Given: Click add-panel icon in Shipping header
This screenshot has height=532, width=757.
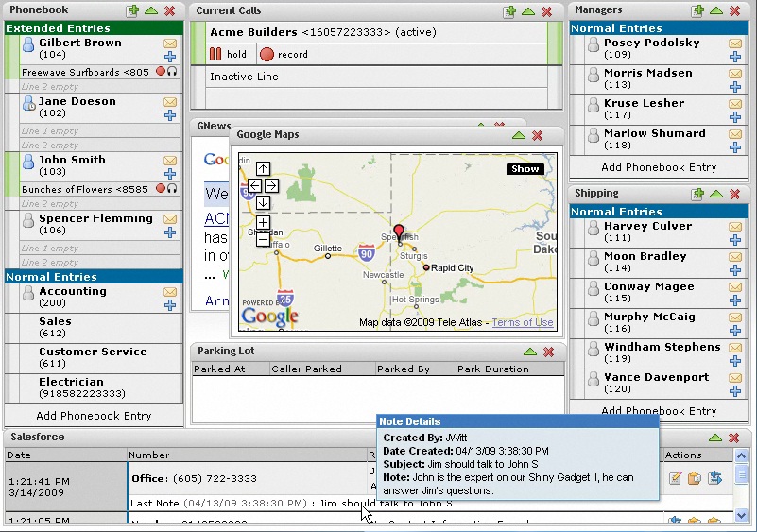Looking at the screenshot, I should (697, 194).
